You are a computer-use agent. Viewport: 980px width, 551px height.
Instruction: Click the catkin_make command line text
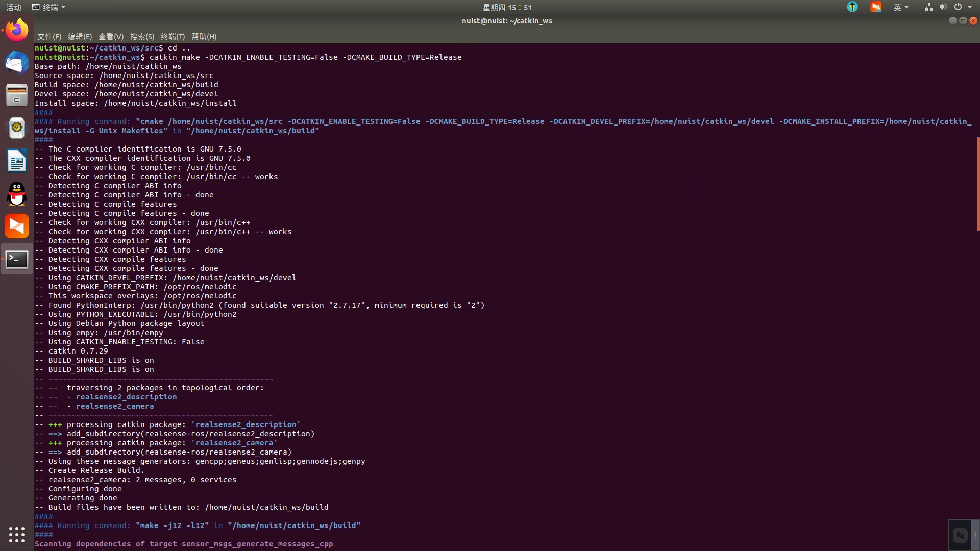tap(305, 57)
